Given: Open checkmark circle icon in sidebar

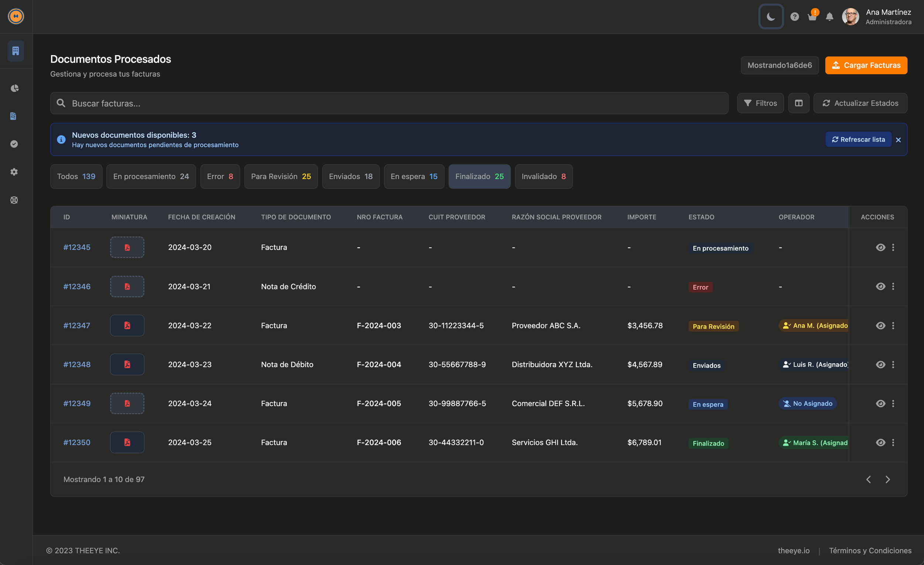Looking at the screenshot, I should 14,144.
